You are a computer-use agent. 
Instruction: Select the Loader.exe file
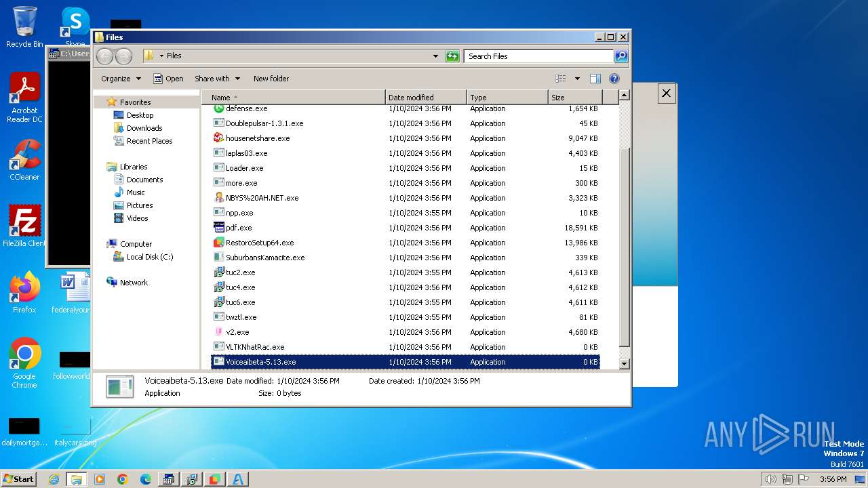click(x=406, y=168)
